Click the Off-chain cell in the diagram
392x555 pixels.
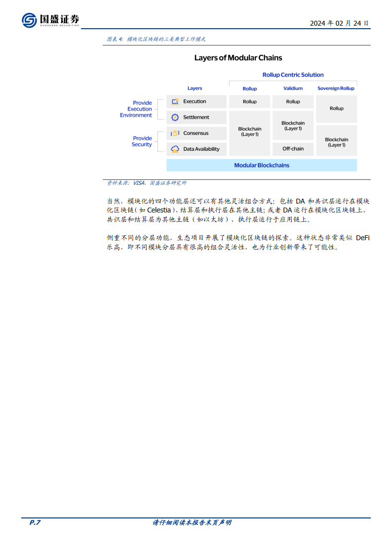click(x=293, y=149)
